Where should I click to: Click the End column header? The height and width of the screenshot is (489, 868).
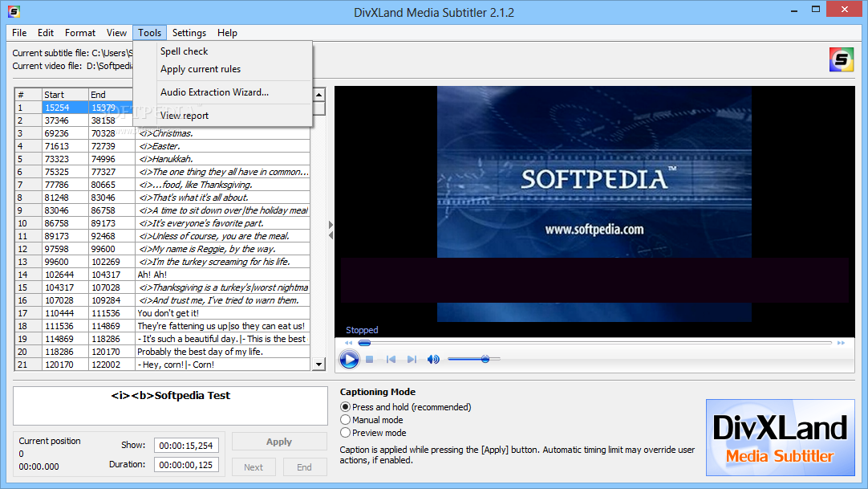point(112,95)
